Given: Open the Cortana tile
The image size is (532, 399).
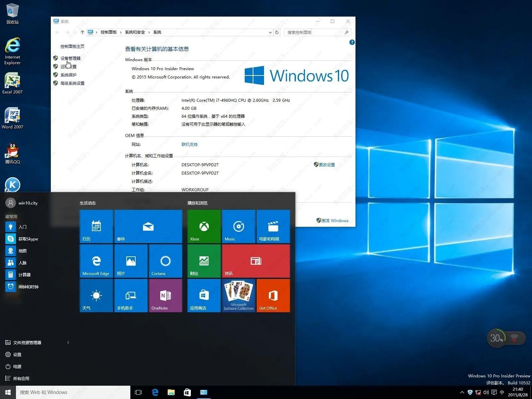Looking at the screenshot, I should click(x=165, y=261).
